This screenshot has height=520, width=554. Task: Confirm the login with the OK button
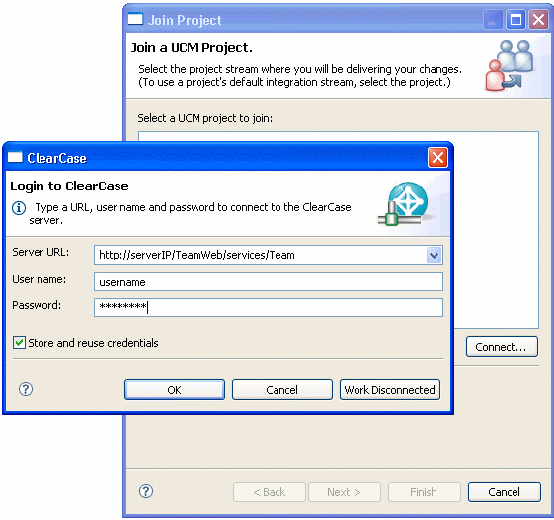[174, 390]
